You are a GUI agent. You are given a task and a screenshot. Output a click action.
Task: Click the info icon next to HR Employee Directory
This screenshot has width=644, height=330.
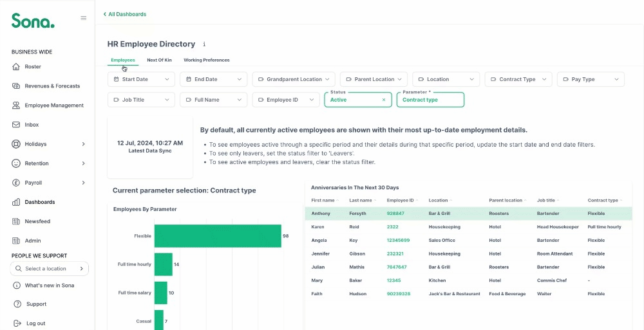(x=204, y=44)
